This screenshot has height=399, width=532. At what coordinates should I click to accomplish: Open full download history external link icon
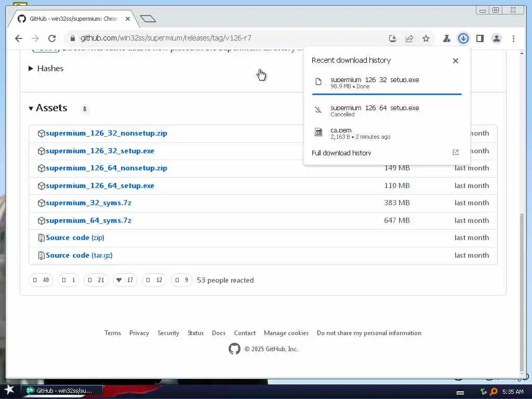pos(455,152)
